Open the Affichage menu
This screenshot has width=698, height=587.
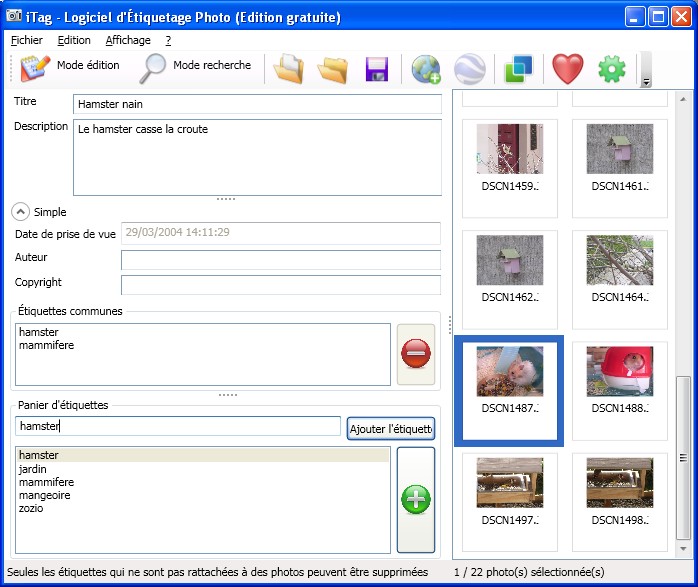[128, 40]
